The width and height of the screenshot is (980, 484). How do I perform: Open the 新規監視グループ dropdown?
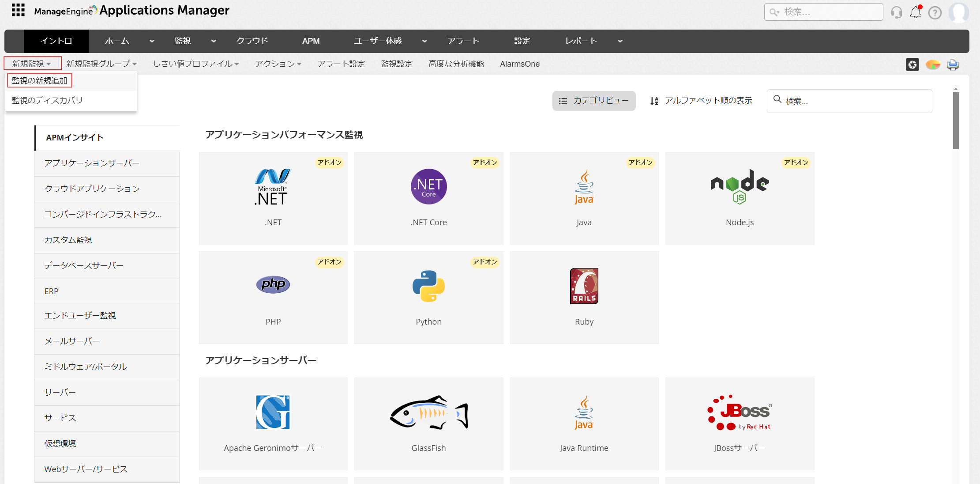coord(101,64)
